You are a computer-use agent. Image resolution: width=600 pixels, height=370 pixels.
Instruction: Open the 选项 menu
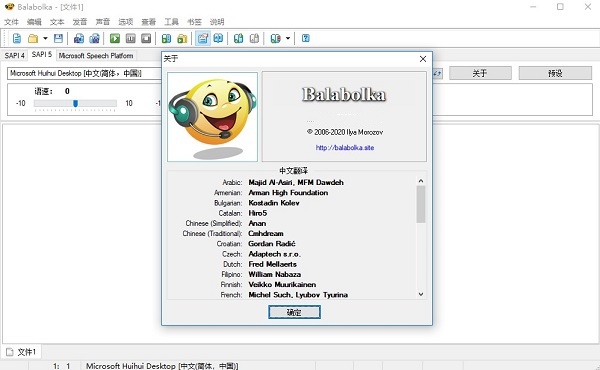pos(126,22)
